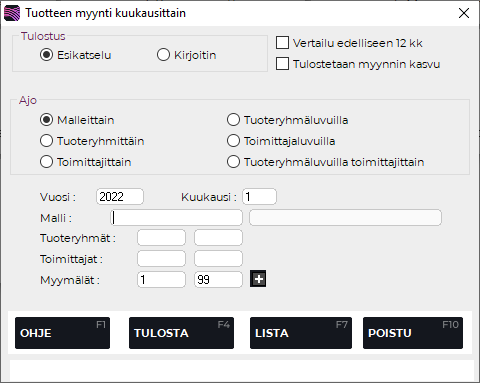Click the Toimittajat : label
The image size is (480, 383).
[72, 259]
